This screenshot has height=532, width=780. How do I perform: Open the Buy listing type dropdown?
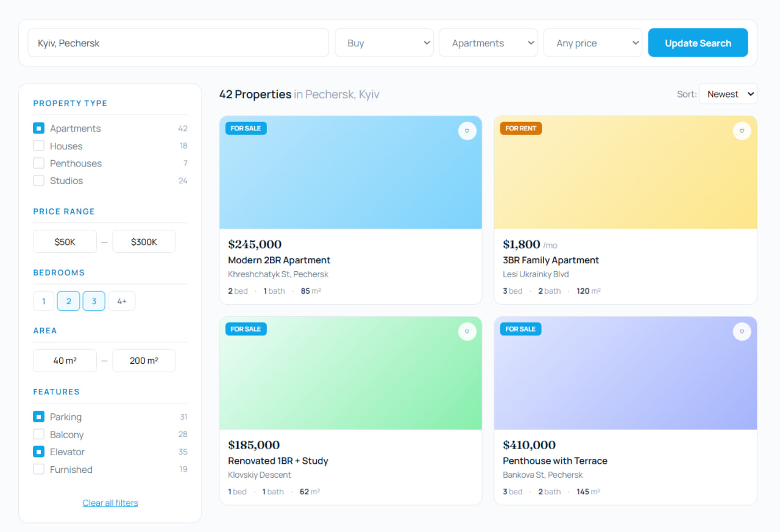[384, 43]
